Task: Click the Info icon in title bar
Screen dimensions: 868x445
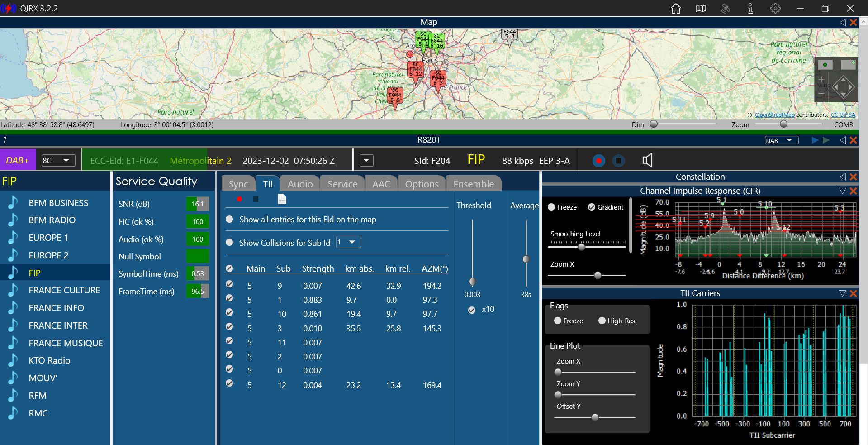Action: (x=750, y=9)
